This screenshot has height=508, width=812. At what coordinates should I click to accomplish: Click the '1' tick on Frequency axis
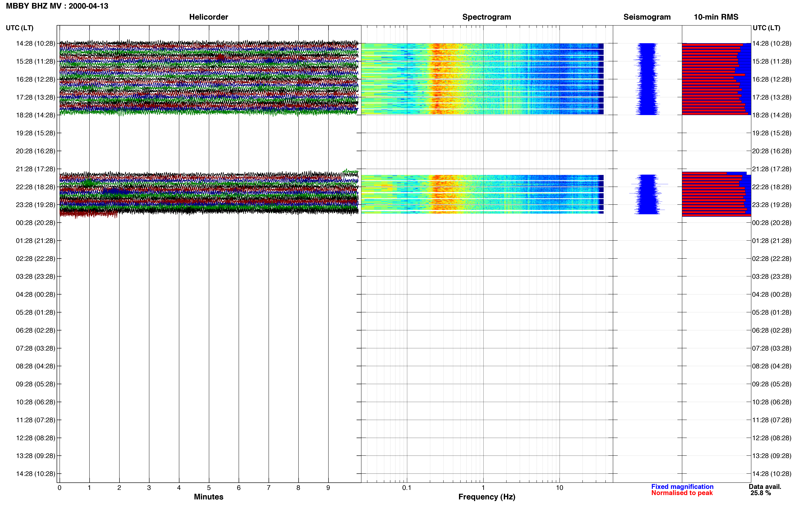pos(483,488)
